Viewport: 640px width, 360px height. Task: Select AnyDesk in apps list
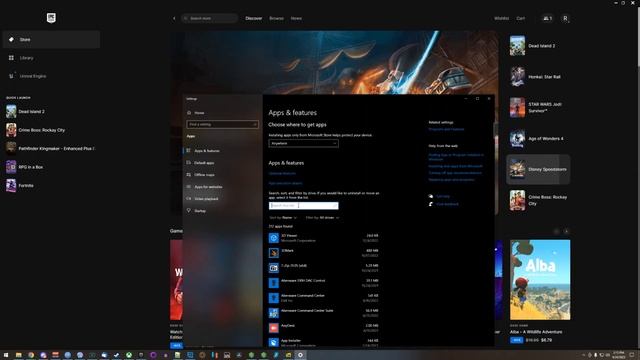tap(323, 328)
